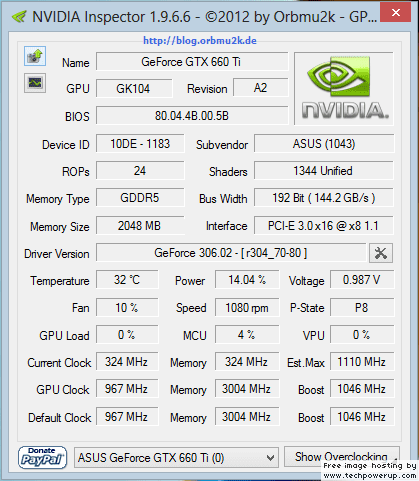Select Default Clock row Memory 3004 MHz

[247, 417]
